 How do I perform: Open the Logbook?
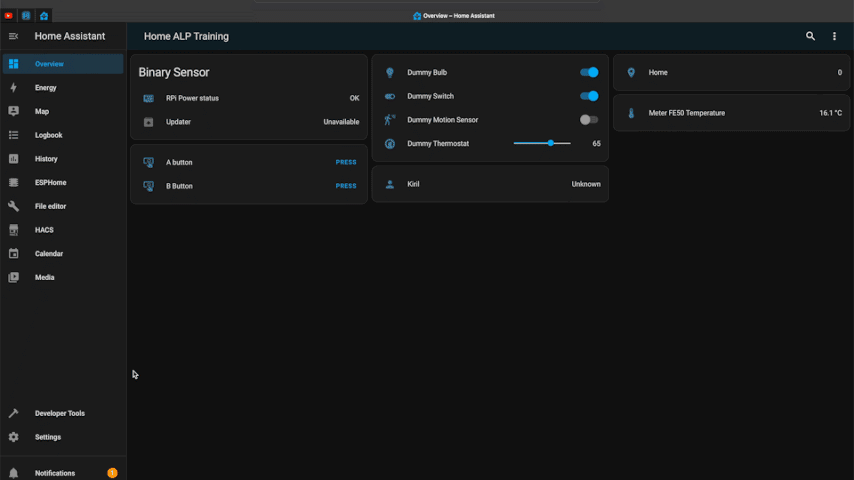tap(63, 135)
